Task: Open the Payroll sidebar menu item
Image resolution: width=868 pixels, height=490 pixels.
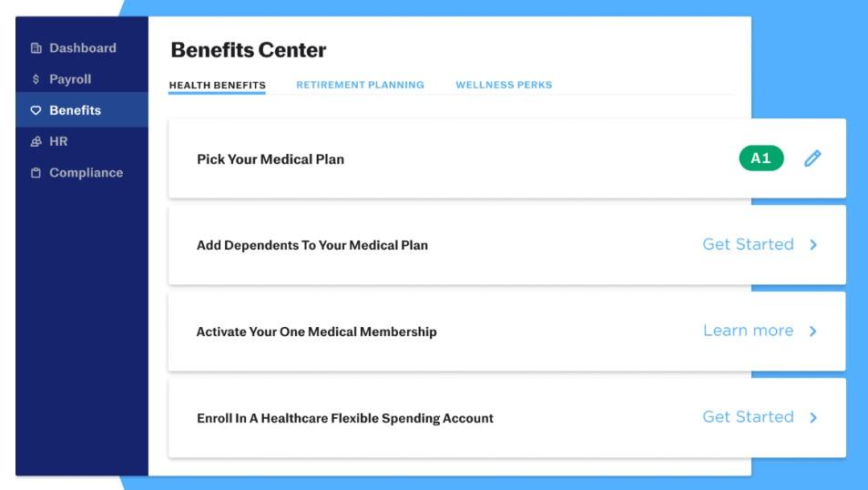Action: (70, 79)
